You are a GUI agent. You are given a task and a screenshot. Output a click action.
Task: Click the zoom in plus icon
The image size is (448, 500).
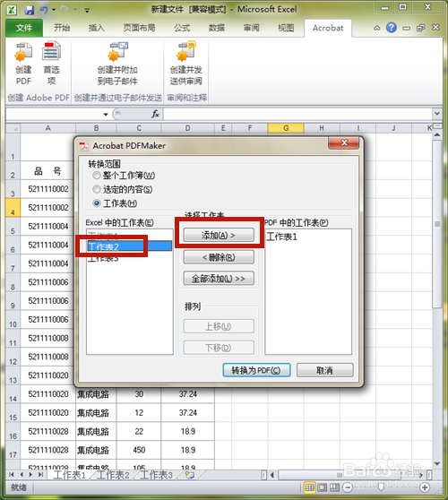pos(425,487)
